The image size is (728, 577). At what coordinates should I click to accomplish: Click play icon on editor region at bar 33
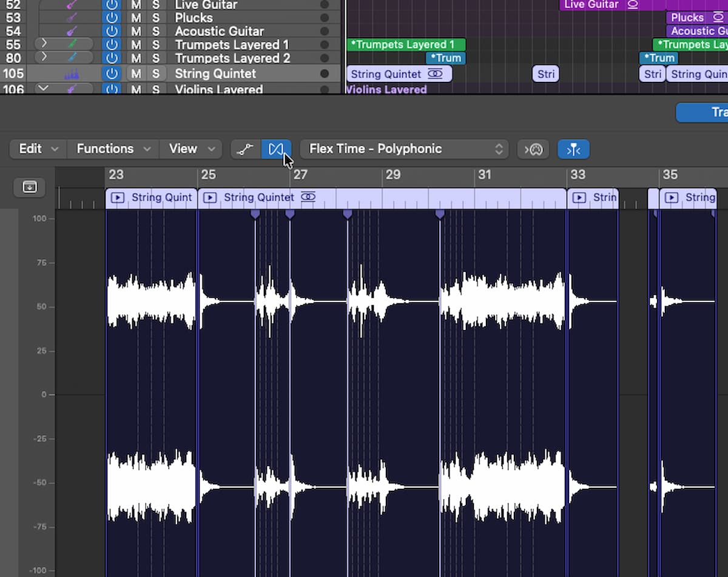(x=579, y=197)
